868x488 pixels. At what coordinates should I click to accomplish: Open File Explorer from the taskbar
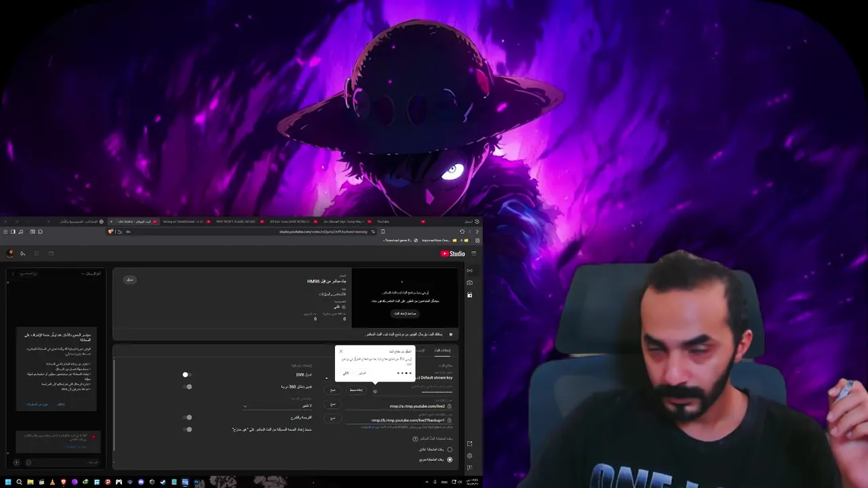(x=30, y=483)
